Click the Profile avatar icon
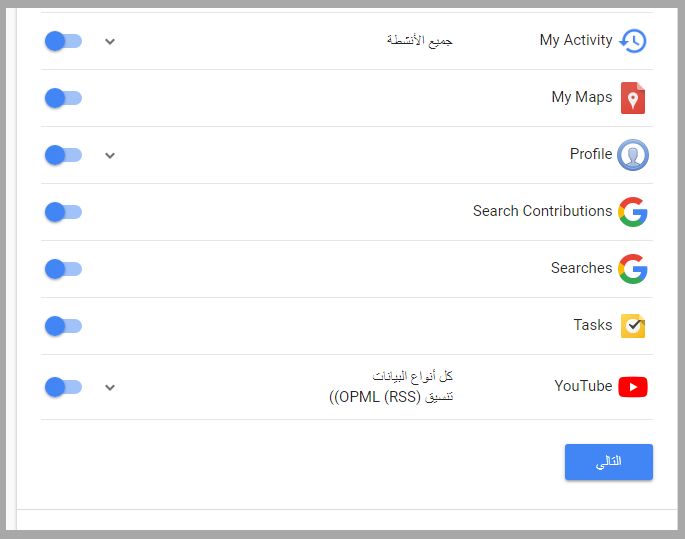 tap(633, 155)
